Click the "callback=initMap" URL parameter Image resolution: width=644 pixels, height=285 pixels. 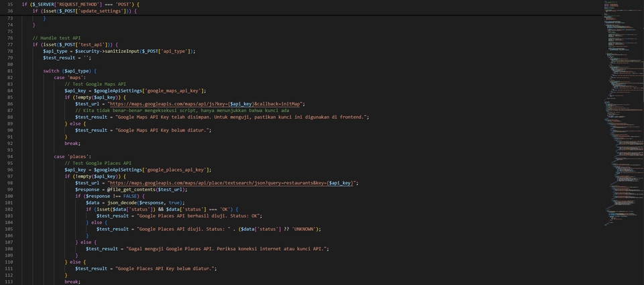(x=280, y=104)
